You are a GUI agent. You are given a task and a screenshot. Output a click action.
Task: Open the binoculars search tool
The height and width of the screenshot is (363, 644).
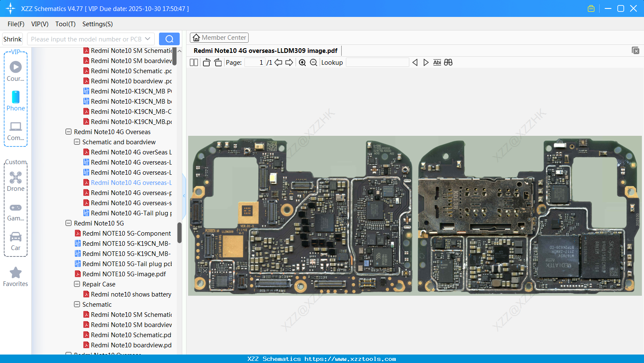click(x=448, y=62)
